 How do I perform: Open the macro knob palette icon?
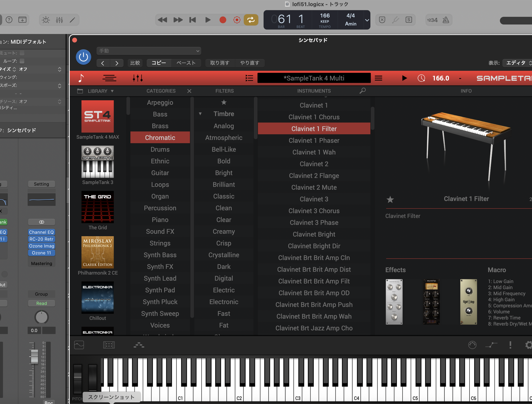472,345
